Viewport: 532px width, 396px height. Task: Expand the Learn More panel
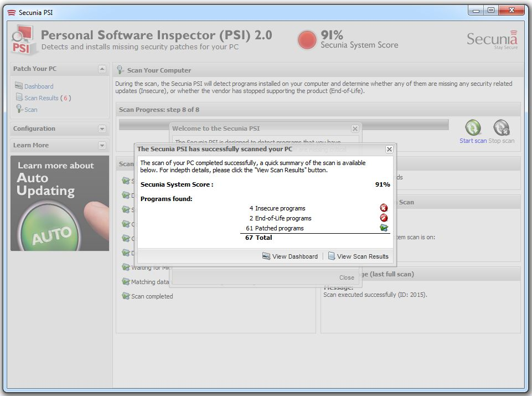(x=102, y=146)
